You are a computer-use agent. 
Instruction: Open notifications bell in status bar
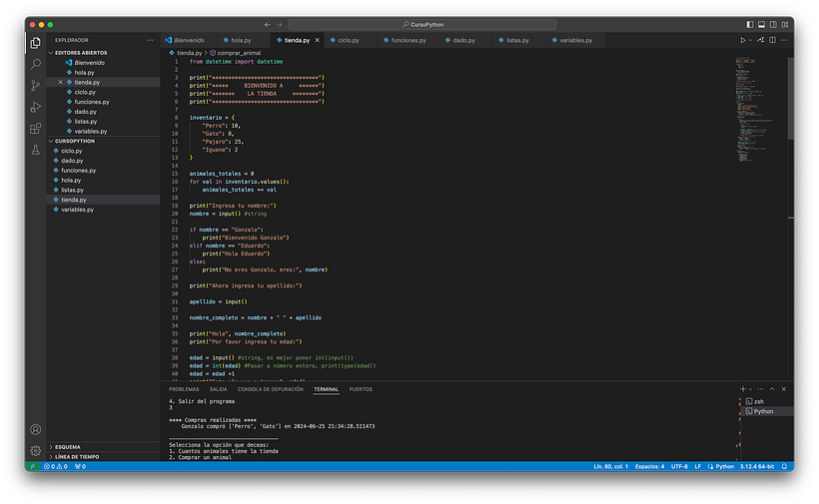[x=784, y=466]
